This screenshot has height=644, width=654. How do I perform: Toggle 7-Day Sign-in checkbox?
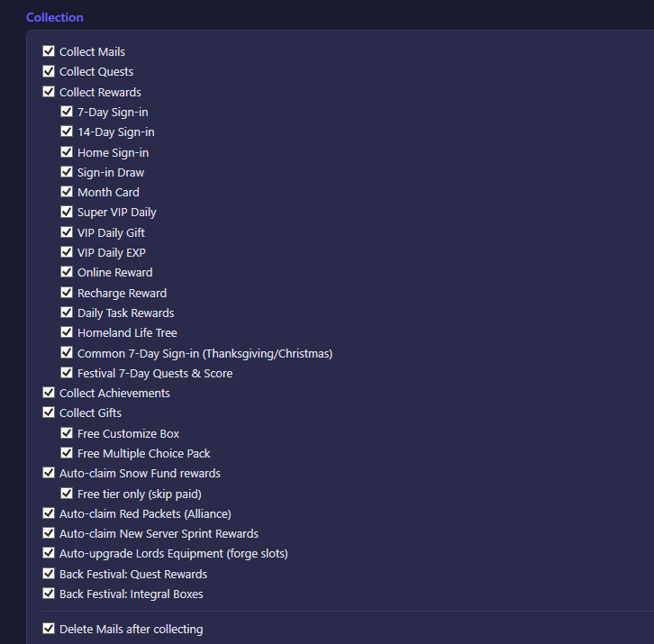(x=67, y=112)
